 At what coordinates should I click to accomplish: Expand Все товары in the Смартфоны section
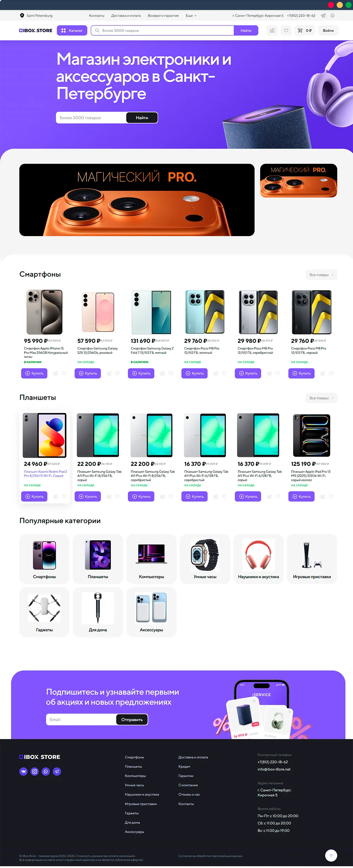[x=321, y=275]
